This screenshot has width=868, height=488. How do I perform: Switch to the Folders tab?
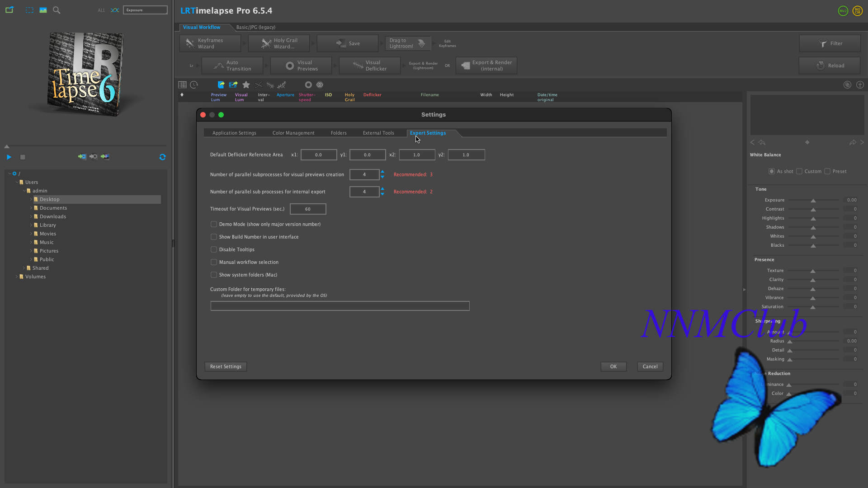pos(339,133)
